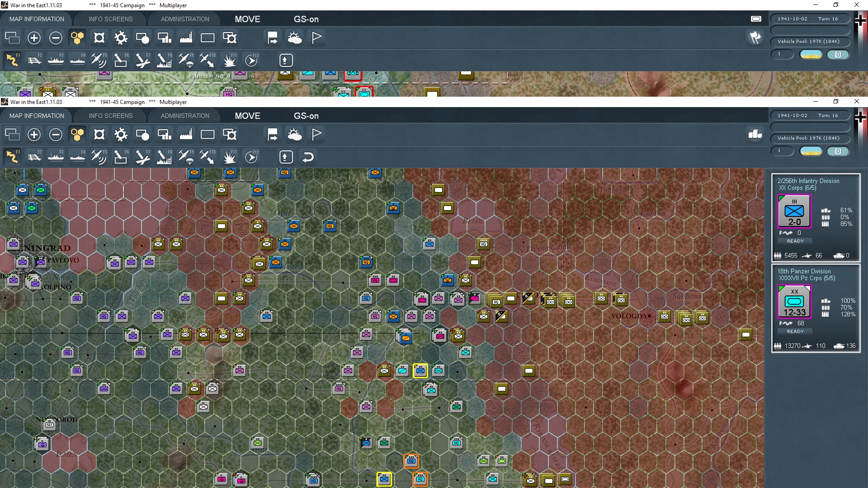Zoom out using the minus magnifier icon

tap(56, 134)
